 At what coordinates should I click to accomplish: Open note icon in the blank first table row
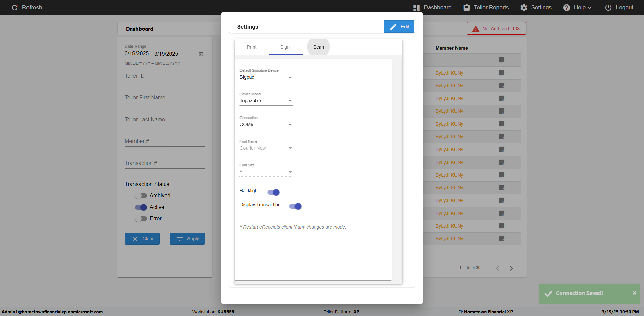pyautogui.click(x=502, y=60)
